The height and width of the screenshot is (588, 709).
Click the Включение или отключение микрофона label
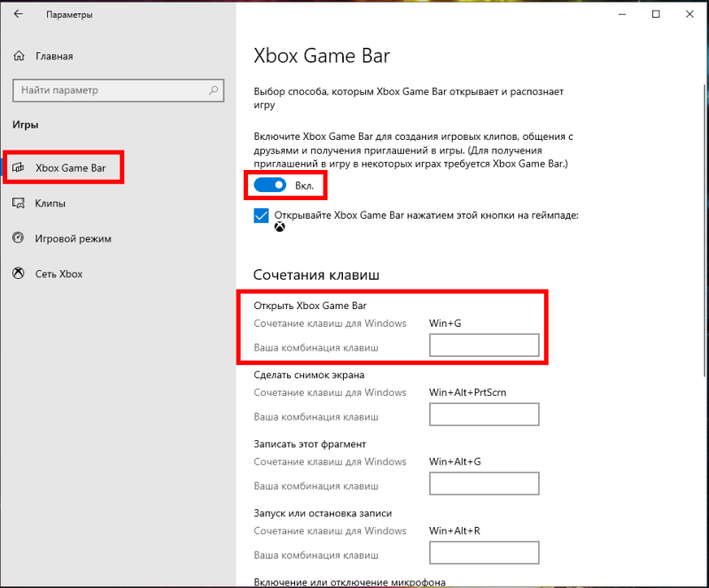(x=349, y=582)
